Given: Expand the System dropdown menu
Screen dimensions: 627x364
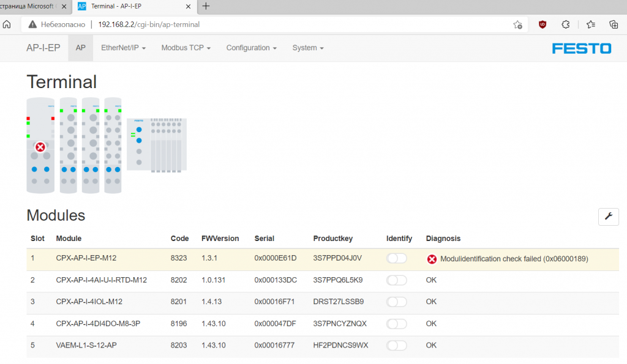Looking at the screenshot, I should (x=308, y=48).
